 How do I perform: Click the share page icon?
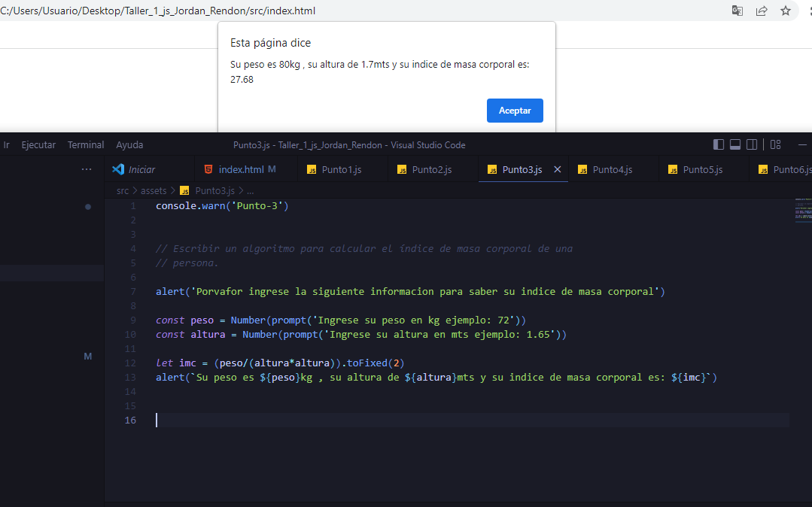tap(762, 11)
